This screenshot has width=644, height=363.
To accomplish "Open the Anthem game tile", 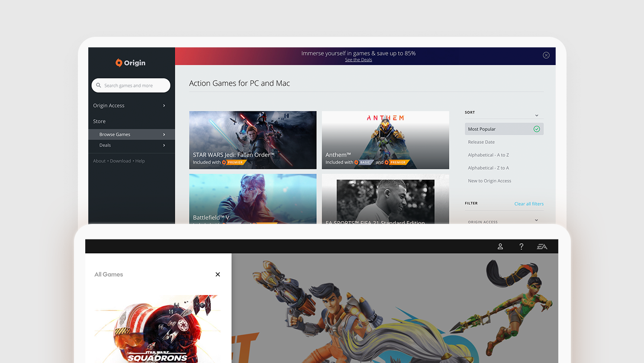I will (x=385, y=140).
